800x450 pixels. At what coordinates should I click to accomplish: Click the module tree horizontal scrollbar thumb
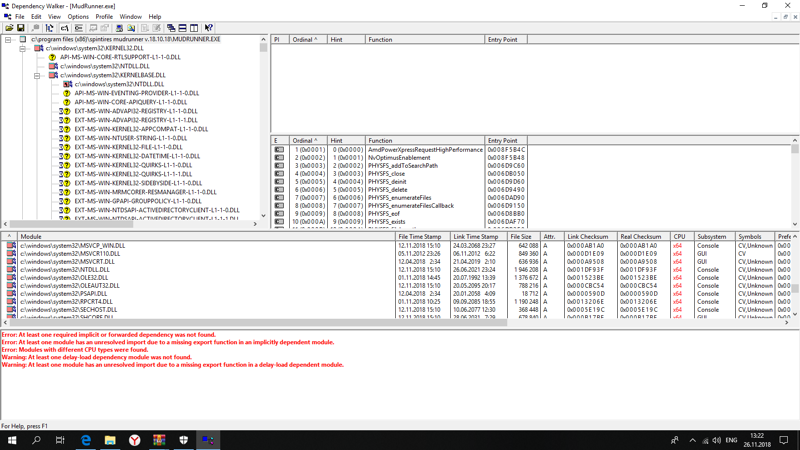click(71, 224)
